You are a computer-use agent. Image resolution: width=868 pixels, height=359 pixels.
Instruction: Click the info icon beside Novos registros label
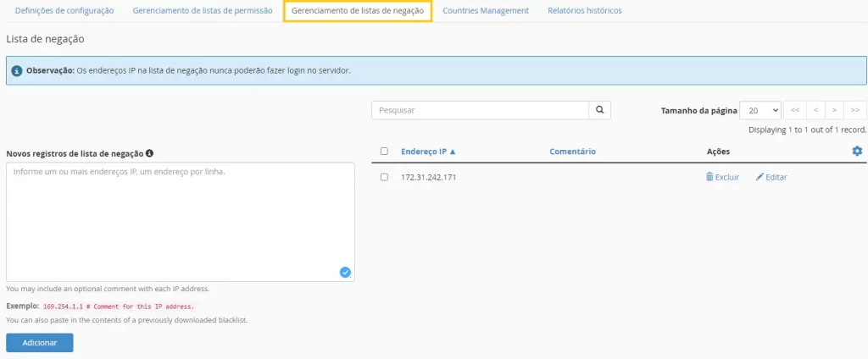pos(149,153)
